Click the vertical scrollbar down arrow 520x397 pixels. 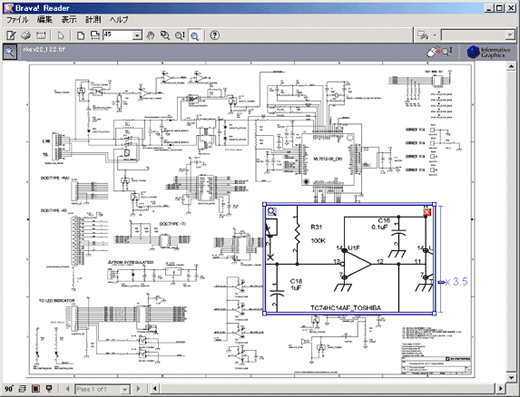pos(511,378)
